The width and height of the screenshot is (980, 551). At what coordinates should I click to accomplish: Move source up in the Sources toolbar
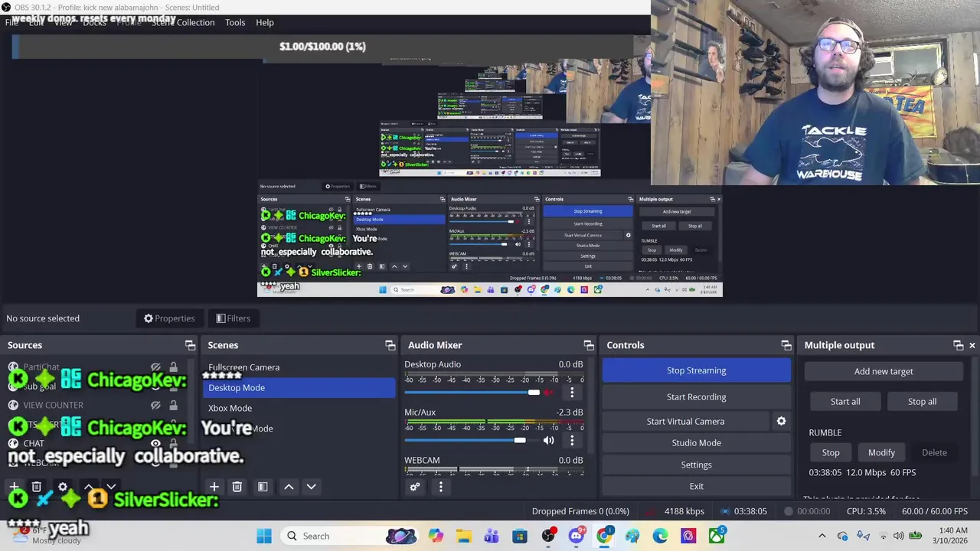pos(89,487)
